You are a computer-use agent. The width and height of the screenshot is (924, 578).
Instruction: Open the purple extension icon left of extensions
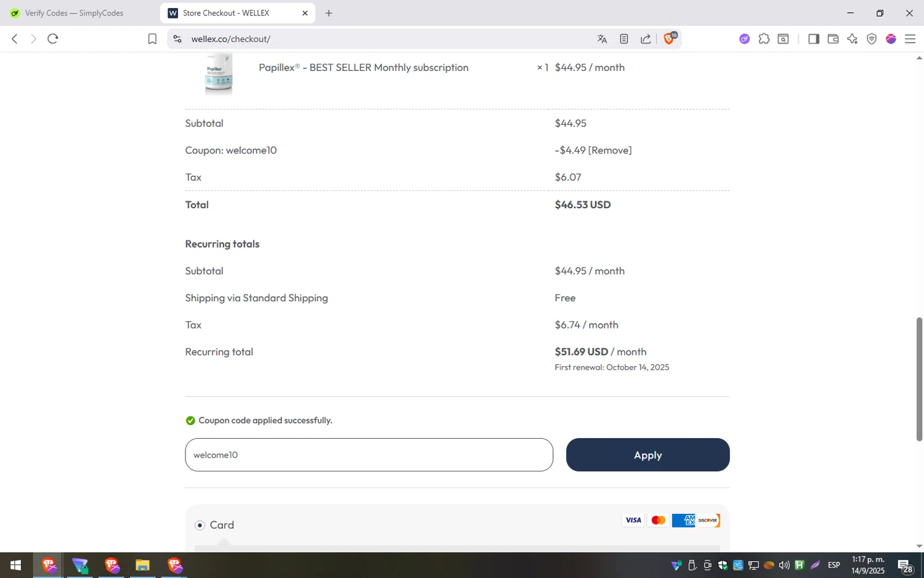[745, 39]
